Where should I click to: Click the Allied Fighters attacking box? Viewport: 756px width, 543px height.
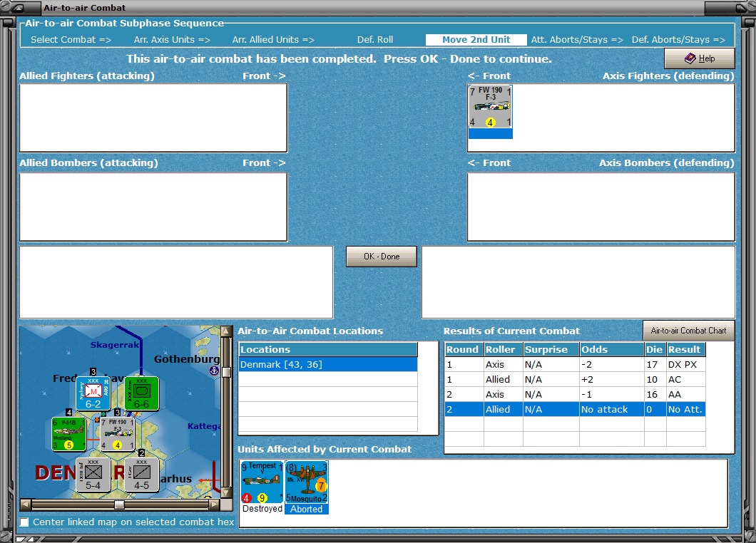(153, 118)
